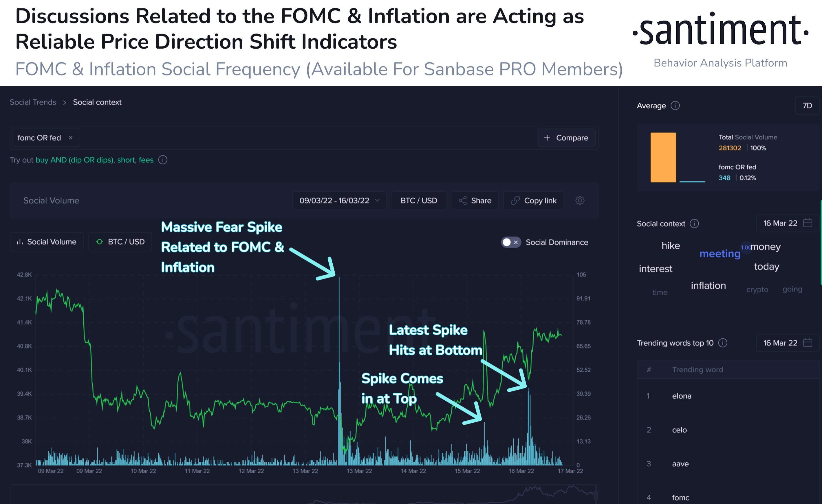Click the Copy link icon
This screenshot has height=504, width=822.
click(x=515, y=200)
